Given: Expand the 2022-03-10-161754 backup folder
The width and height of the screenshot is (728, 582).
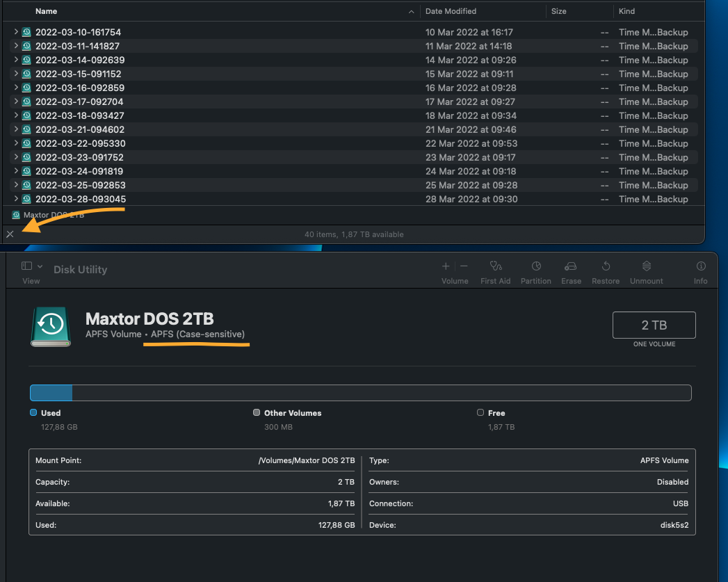Looking at the screenshot, I should click(x=16, y=31).
